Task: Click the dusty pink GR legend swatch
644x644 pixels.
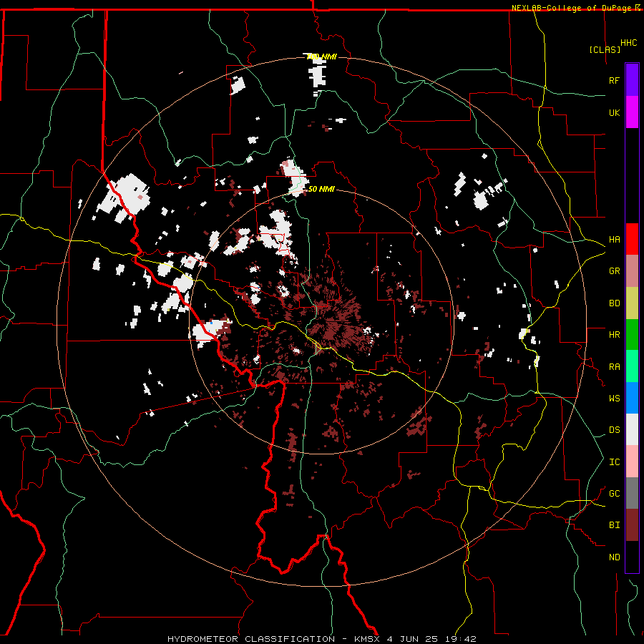Action: 632,270
